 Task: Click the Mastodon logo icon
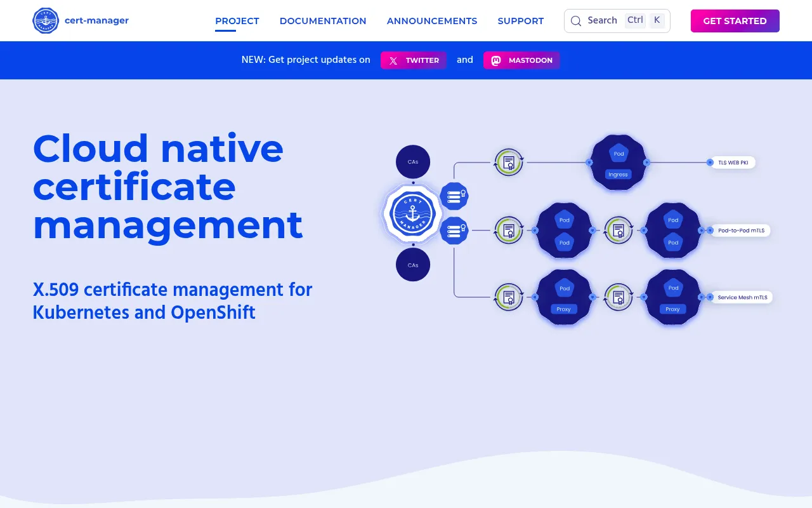pyautogui.click(x=496, y=61)
